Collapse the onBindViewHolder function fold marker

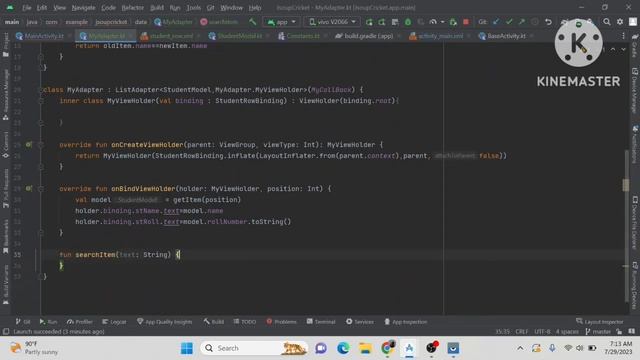pyautogui.click(x=41, y=189)
